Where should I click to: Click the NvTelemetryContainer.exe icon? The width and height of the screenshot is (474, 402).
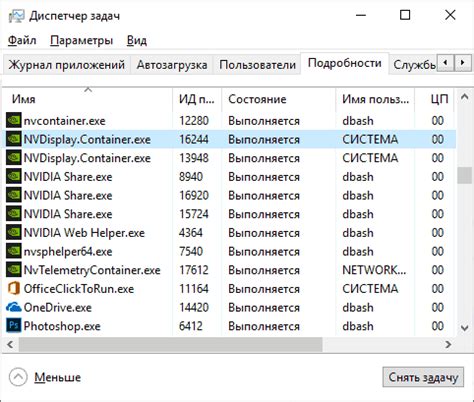coord(14,270)
